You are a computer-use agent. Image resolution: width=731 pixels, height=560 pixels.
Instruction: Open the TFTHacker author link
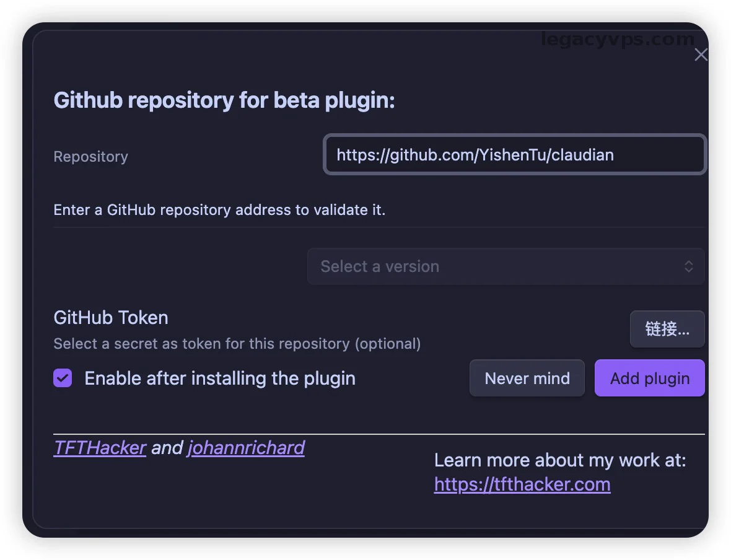coord(100,447)
